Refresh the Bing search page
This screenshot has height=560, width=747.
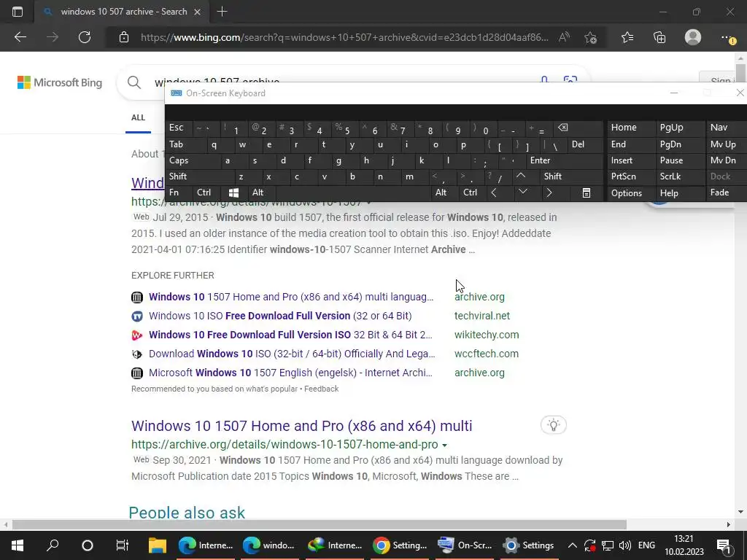(x=85, y=37)
